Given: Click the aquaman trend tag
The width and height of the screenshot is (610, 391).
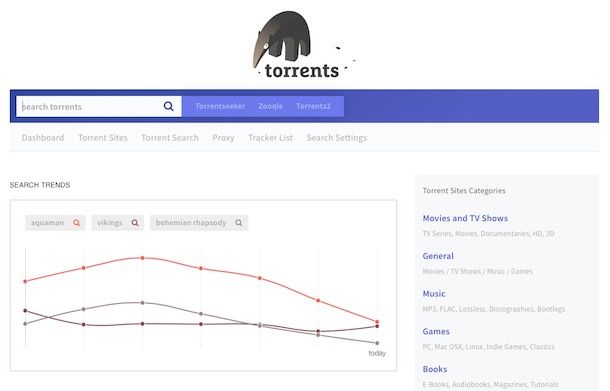Looking at the screenshot, I should [55, 223].
